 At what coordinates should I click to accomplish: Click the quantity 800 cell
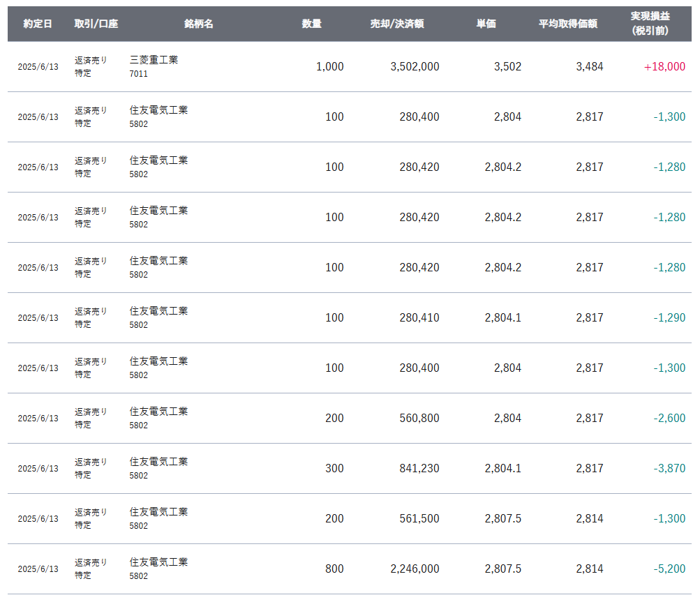pos(334,569)
